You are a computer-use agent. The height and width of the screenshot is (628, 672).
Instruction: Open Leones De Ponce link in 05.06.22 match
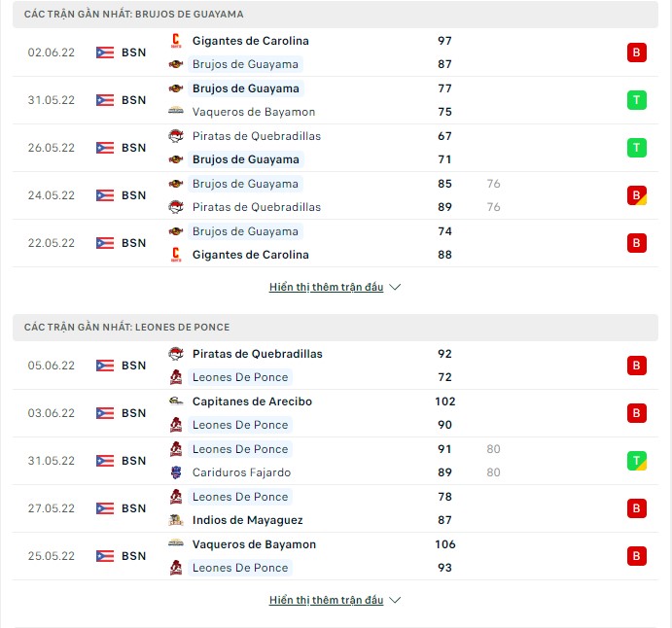coord(240,377)
